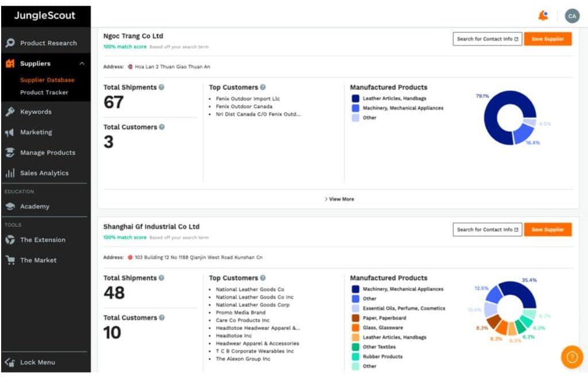588x382 pixels.
Task: Open the notification bell icon
Action: tap(543, 16)
